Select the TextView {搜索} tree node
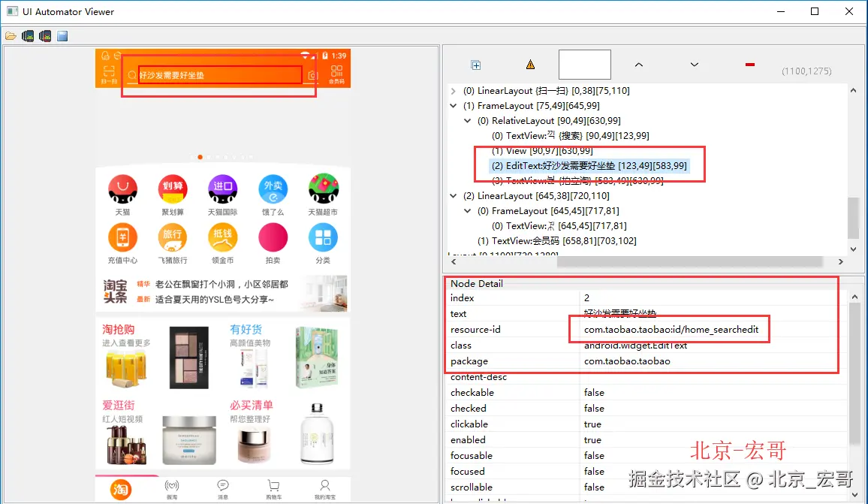Image resolution: width=868 pixels, height=504 pixels. (570, 136)
